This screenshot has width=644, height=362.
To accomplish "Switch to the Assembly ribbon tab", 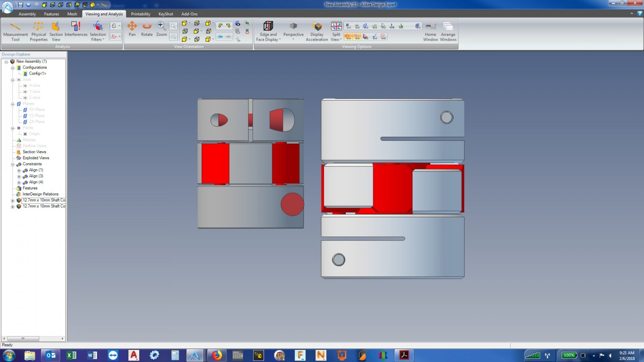I will click(27, 14).
